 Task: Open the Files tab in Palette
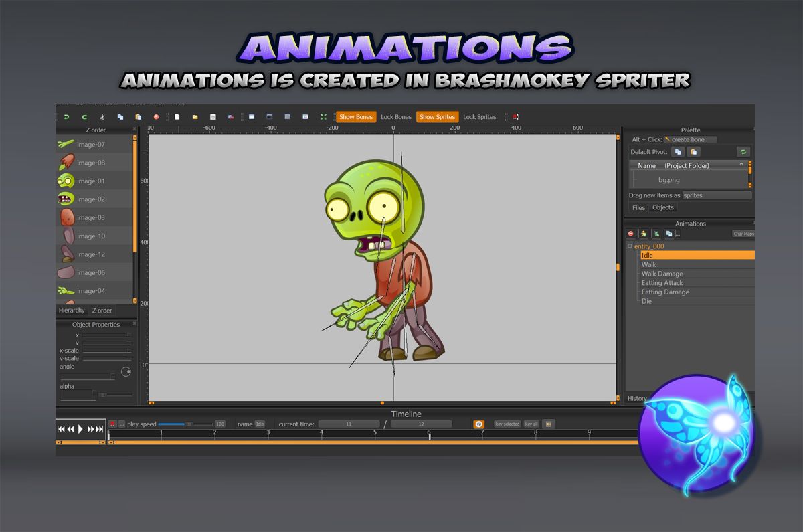click(639, 208)
